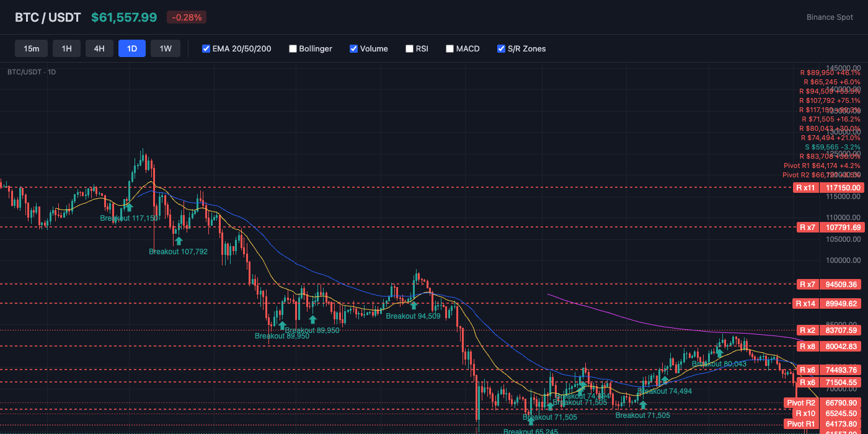Switch to the 15m timeframe
Viewport: 868px width, 434px height.
(x=32, y=48)
